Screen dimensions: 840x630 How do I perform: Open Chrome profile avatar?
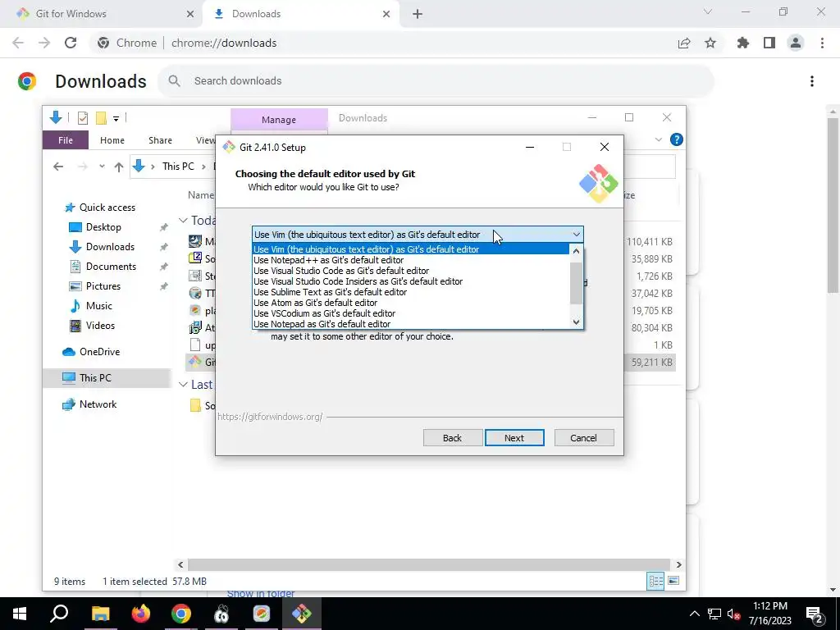(796, 43)
